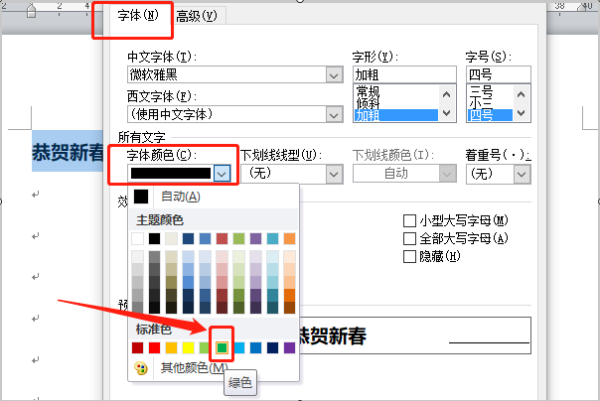Open the 西文字体 dropdown arrow

pyautogui.click(x=334, y=114)
